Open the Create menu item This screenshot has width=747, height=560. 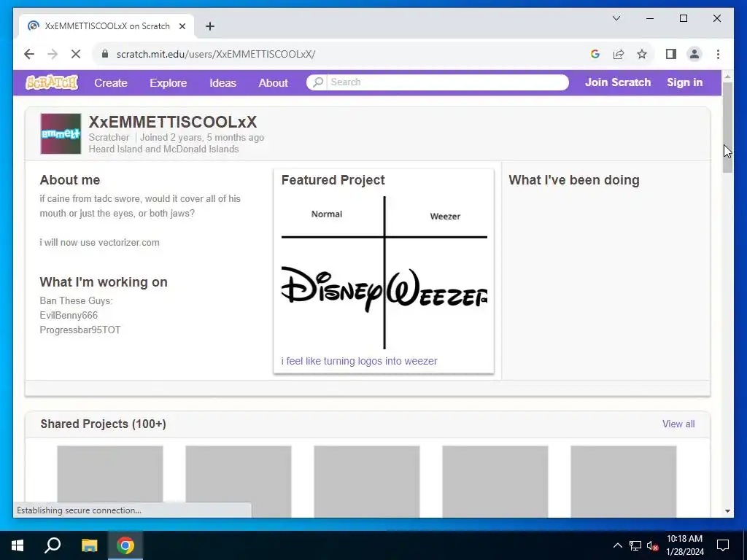111,83
